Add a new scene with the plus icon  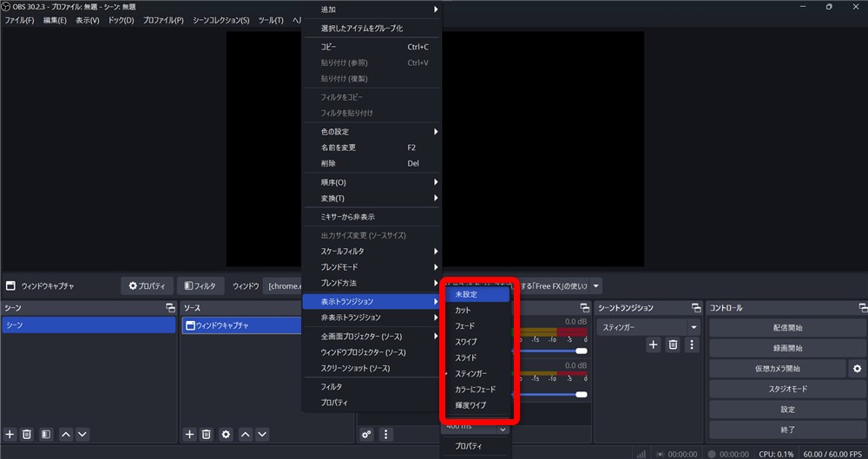click(x=10, y=435)
